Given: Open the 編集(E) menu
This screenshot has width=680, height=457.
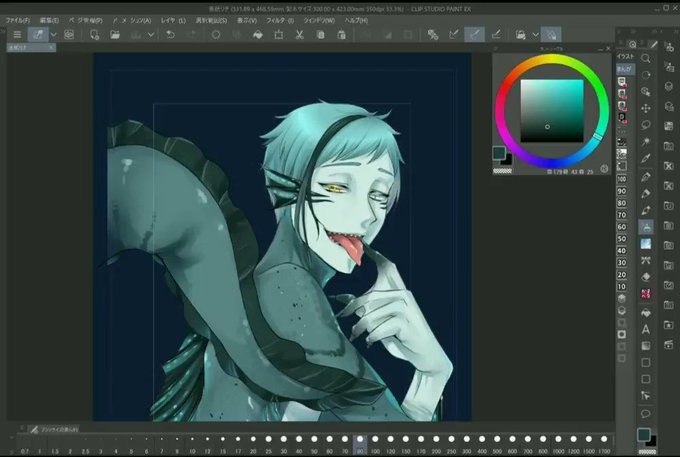Looking at the screenshot, I should (49, 20).
